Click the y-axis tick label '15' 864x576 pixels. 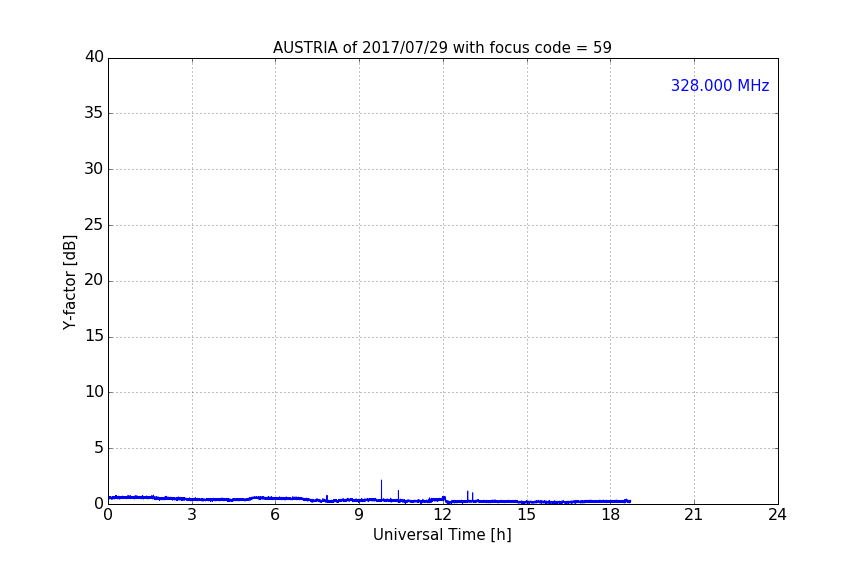tap(94, 336)
